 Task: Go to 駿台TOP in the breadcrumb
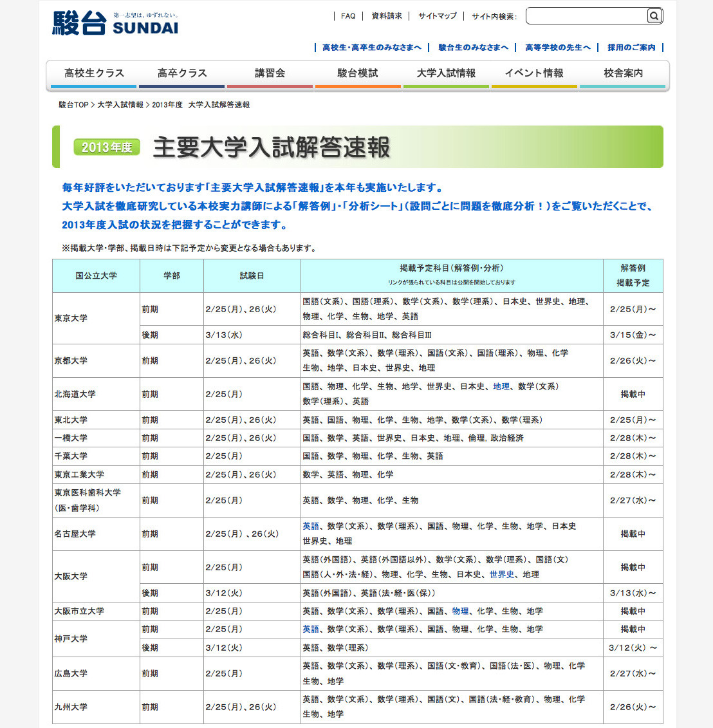(x=73, y=105)
